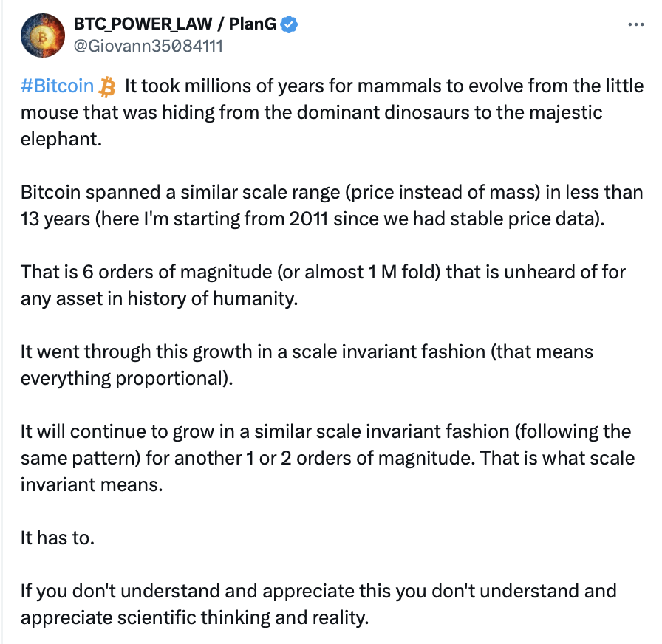Follow the #Bitcoin hashtag link
Viewport: 662px width, 644px height.
click(x=57, y=86)
